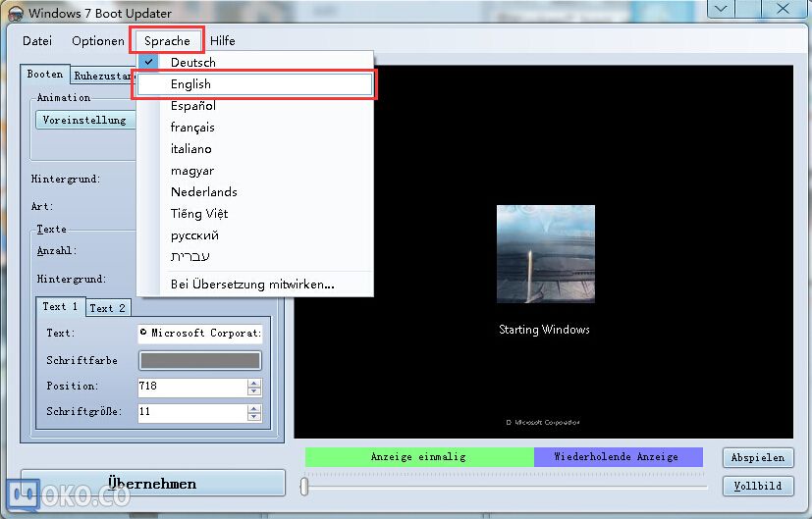This screenshot has width=812, height=519.
Task: Increase Schriftgröße with up arrow
Action: click(254, 409)
